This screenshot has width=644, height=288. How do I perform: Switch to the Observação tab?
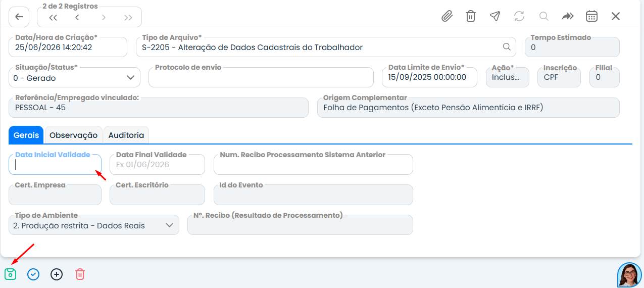[x=74, y=135]
